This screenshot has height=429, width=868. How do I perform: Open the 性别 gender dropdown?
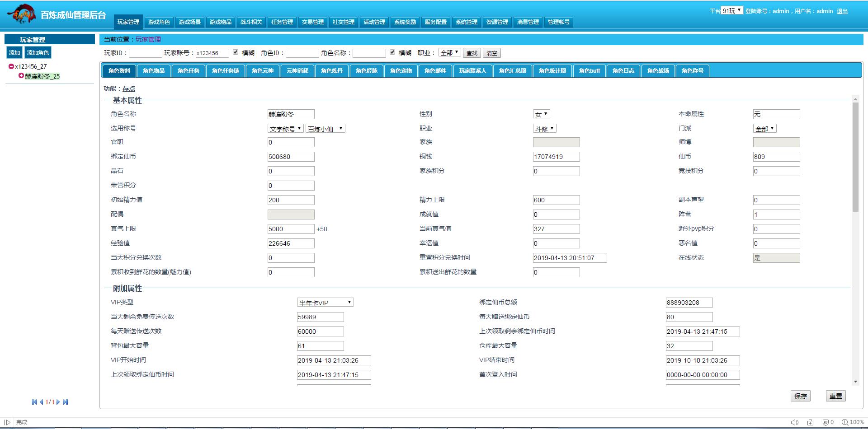[541, 114]
